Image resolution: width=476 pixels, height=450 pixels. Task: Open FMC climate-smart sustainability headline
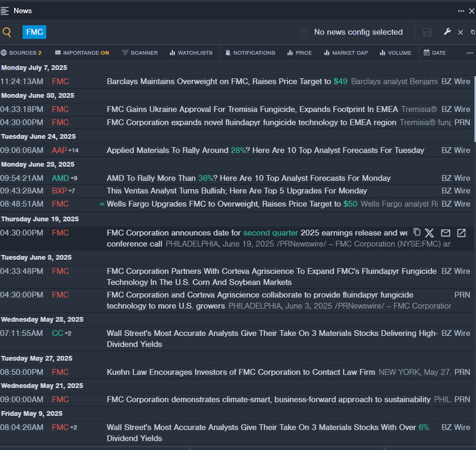coord(268,400)
